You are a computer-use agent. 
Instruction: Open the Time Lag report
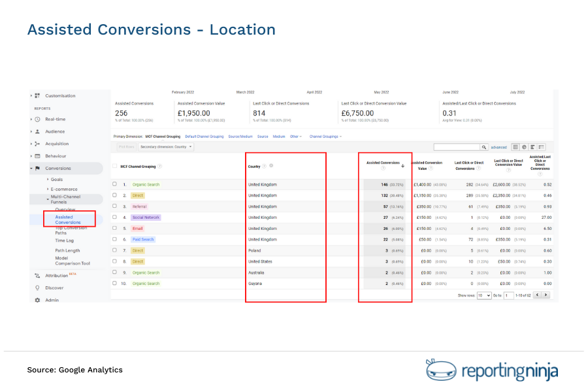click(65, 241)
